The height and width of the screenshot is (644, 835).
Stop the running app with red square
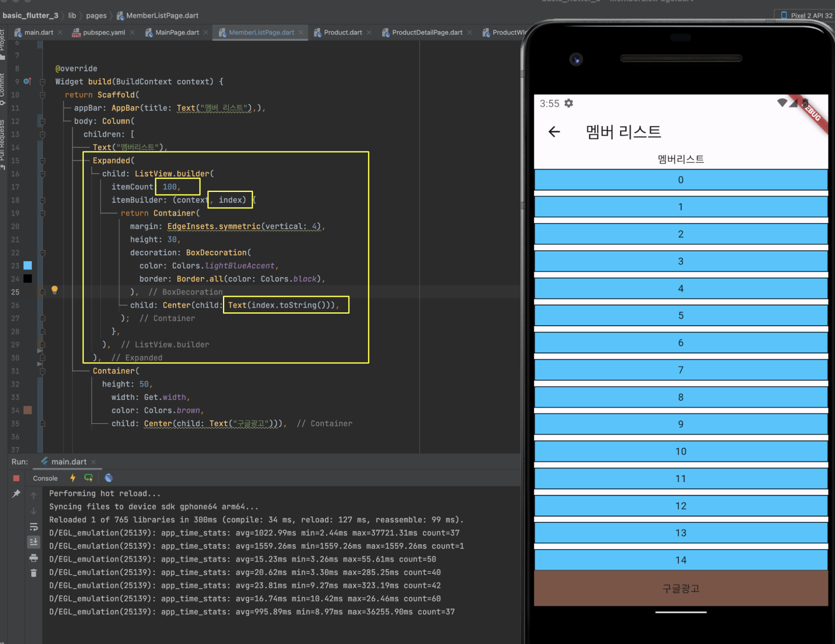pyautogui.click(x=16, y=478)
